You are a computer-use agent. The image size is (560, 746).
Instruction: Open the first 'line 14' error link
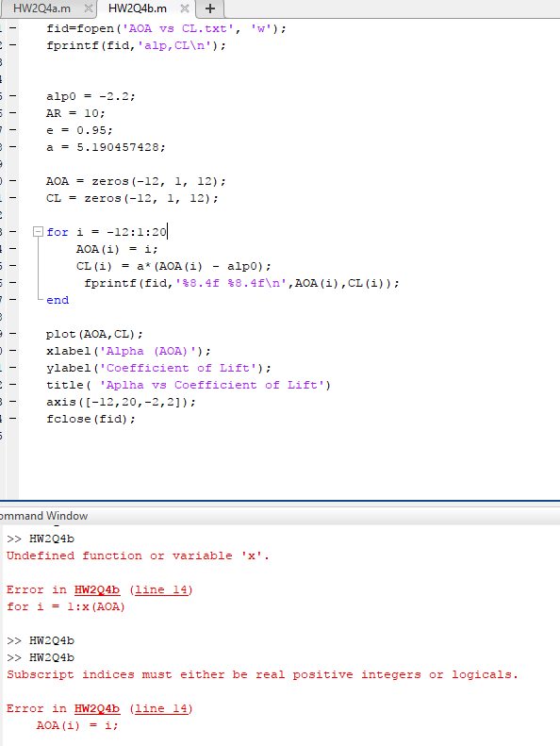[x=160, y=590]
